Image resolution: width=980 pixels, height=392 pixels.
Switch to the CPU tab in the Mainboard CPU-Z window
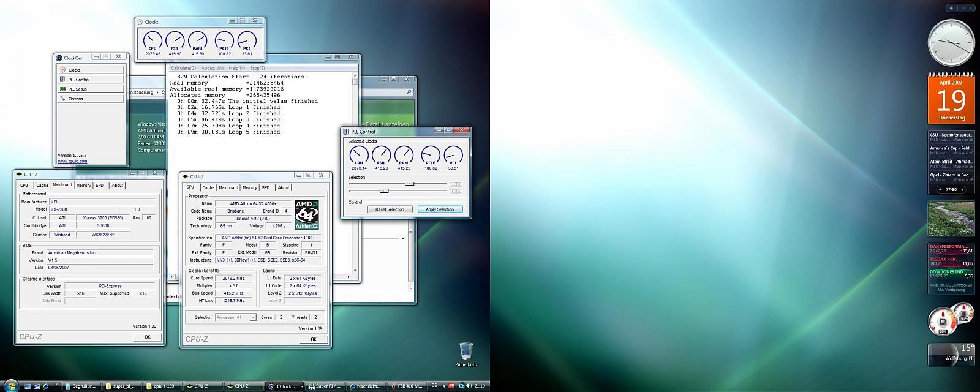(x=24, y=185)
